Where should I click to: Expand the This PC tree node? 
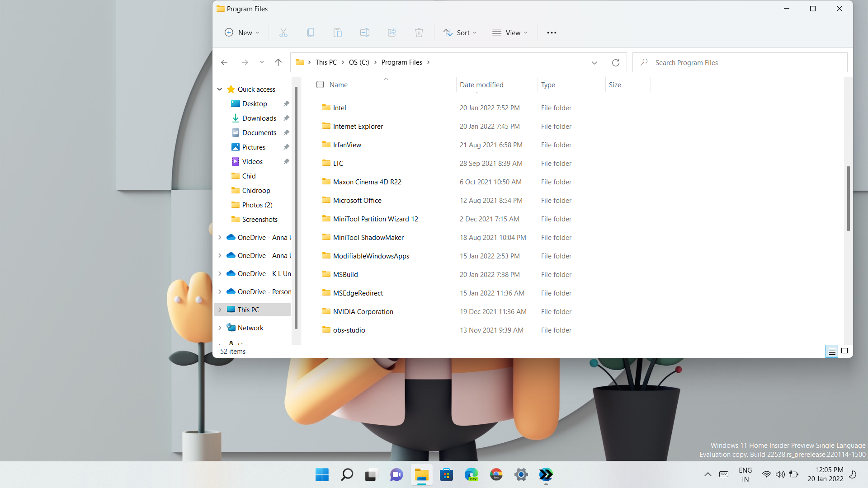point(220,310)
